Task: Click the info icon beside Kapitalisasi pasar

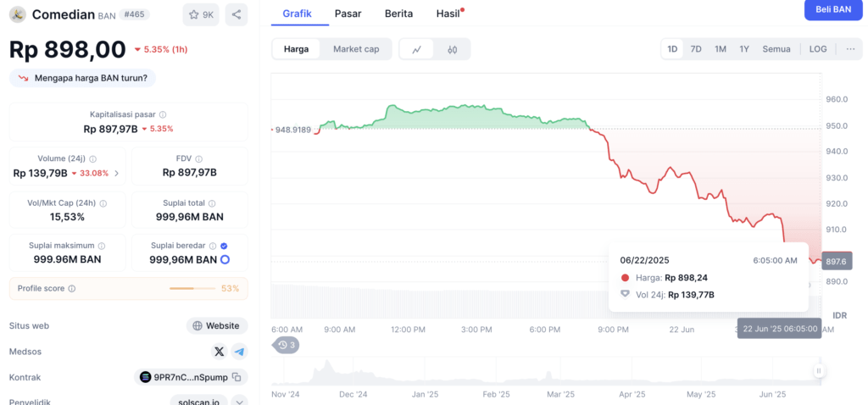Action: tap(163, 114)
